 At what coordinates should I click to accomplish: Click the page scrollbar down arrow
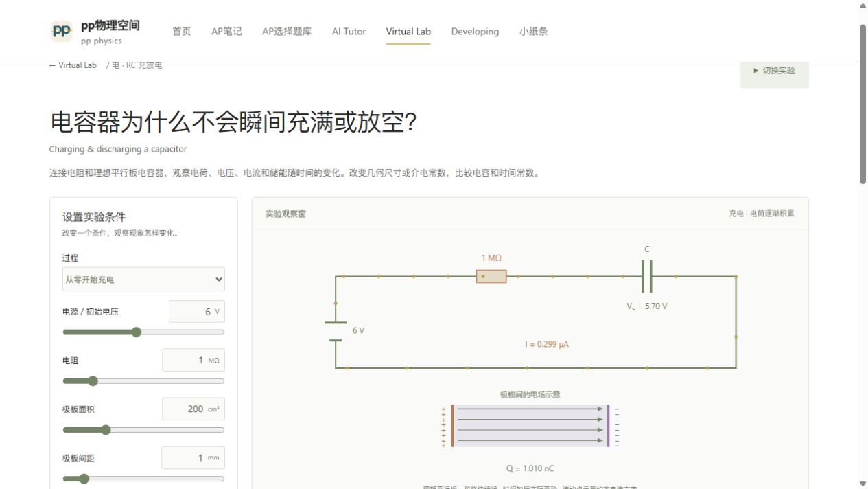[x=863, y=484]
